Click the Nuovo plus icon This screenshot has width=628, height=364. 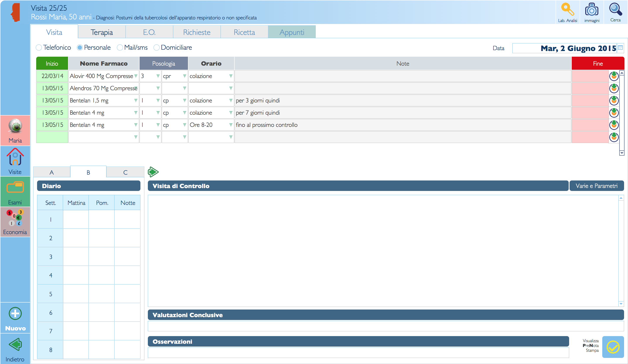pyautogui.click(x=15, y=313)
